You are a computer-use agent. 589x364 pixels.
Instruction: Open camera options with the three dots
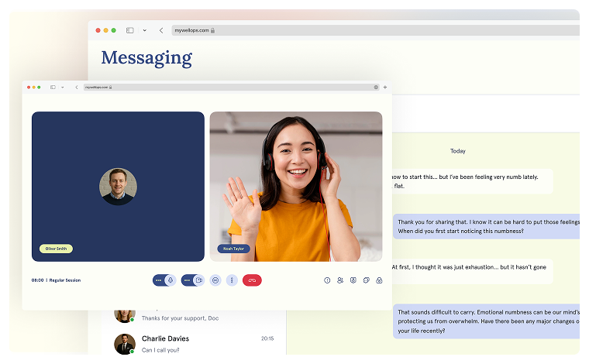click(187, 280)
